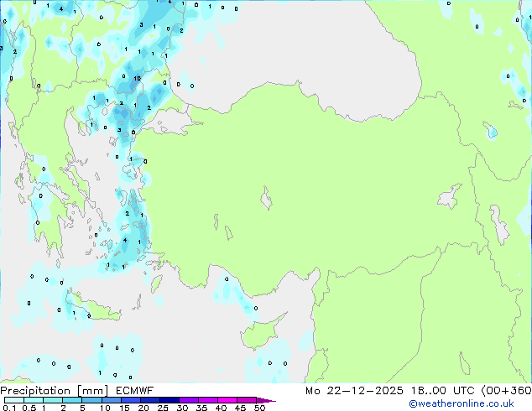Pick the 2–5 mm legend color swatch

[72, 400]
